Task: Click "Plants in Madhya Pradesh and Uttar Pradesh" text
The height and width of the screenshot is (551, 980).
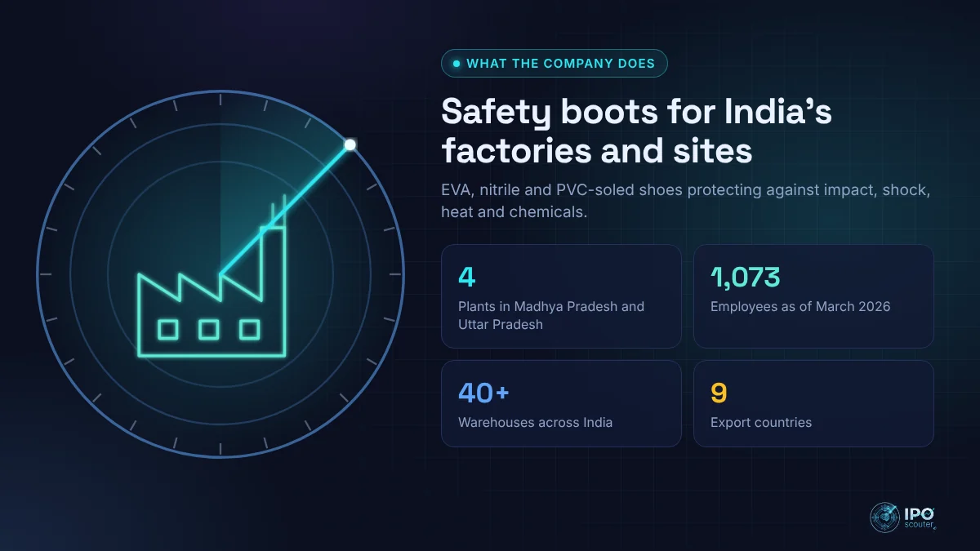Action: pyautogui.click(x=551, y=315)
